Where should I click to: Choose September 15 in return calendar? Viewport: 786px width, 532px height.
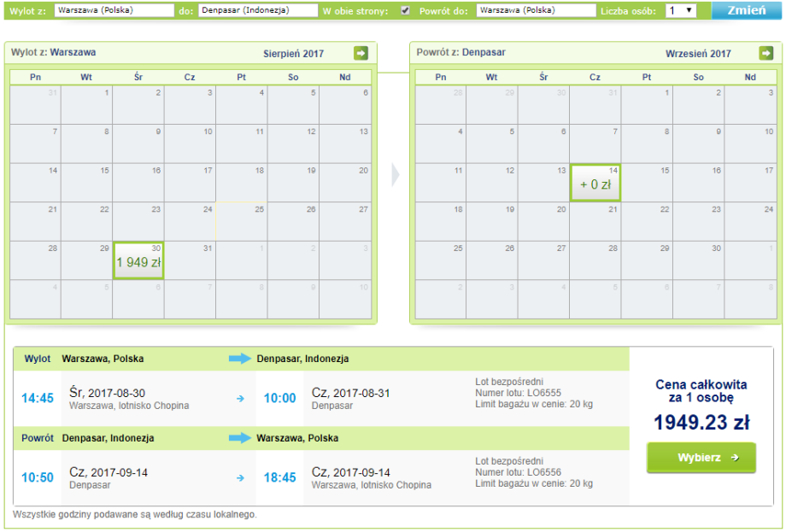(647, 182)
